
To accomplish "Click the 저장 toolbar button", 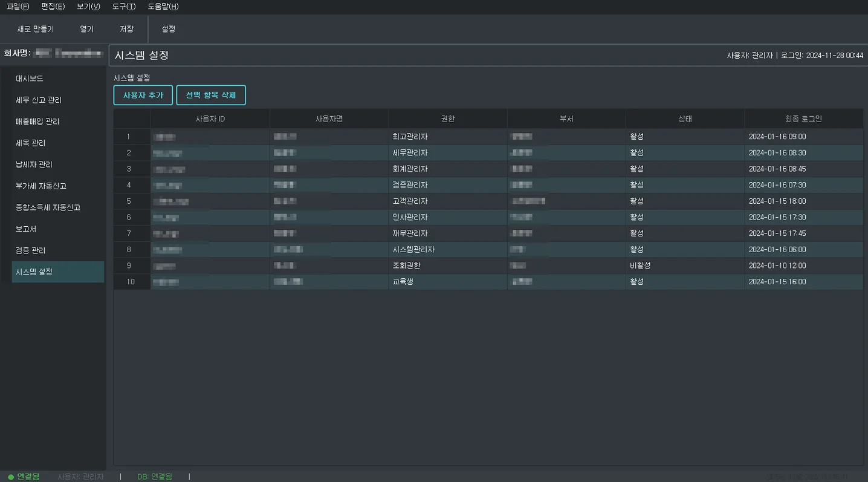I will 126,29.
